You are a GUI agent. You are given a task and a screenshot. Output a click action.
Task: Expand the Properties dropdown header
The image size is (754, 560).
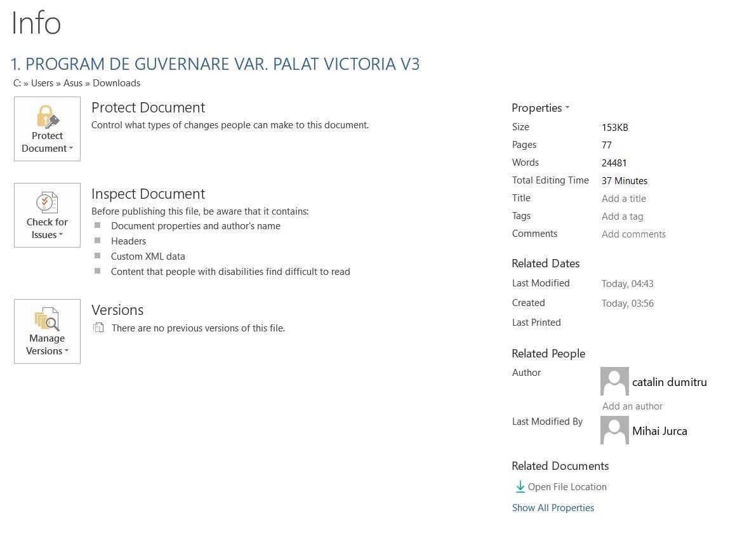(540, 108)
